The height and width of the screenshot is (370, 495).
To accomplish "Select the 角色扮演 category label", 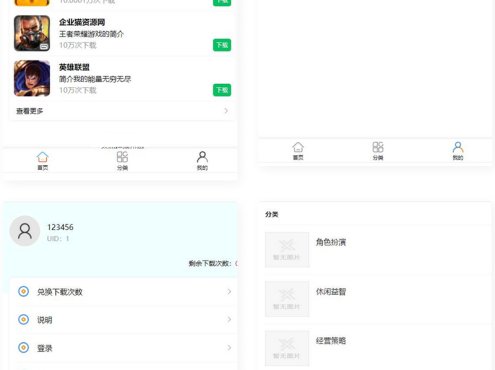I will pos(331,242).
